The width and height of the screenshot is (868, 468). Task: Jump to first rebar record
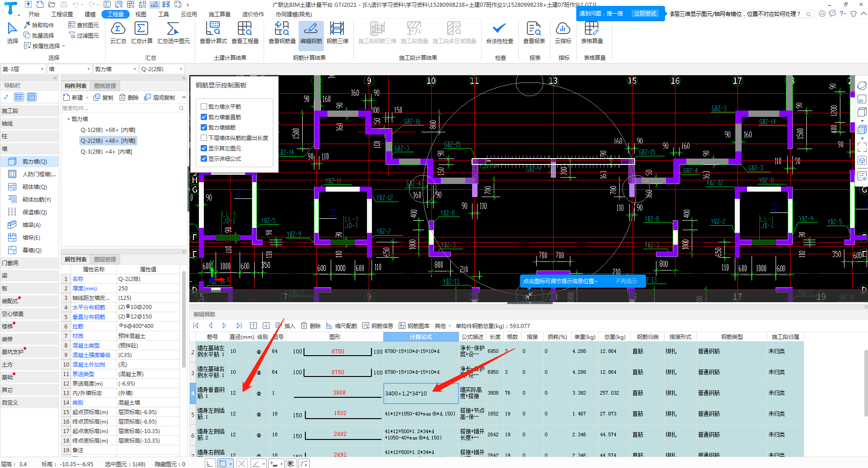pos(196,325)
